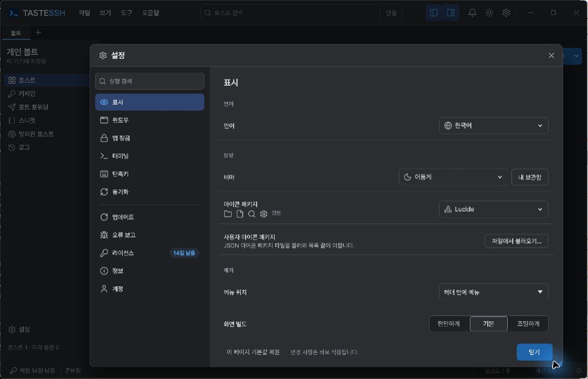Image resolution: width=588 pixels, height=379 pixels.
Task: Select 기본 screen density
Action: (488, 324)
